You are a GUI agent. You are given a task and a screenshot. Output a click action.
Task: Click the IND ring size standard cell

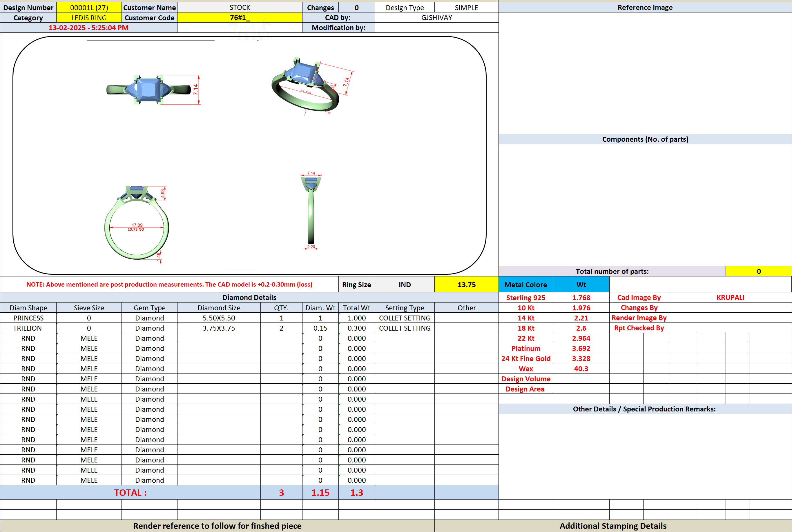tap(405, 285)
